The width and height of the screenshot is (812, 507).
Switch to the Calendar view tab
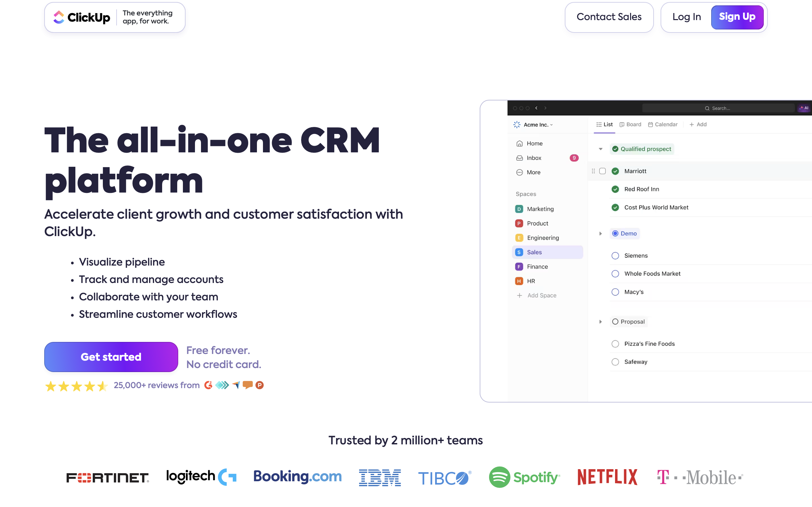click(x=663, y=124)
